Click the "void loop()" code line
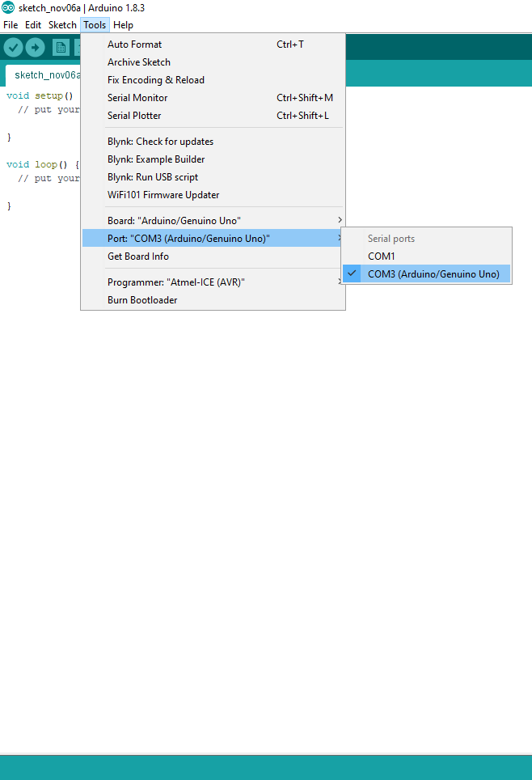 (42, 164)
